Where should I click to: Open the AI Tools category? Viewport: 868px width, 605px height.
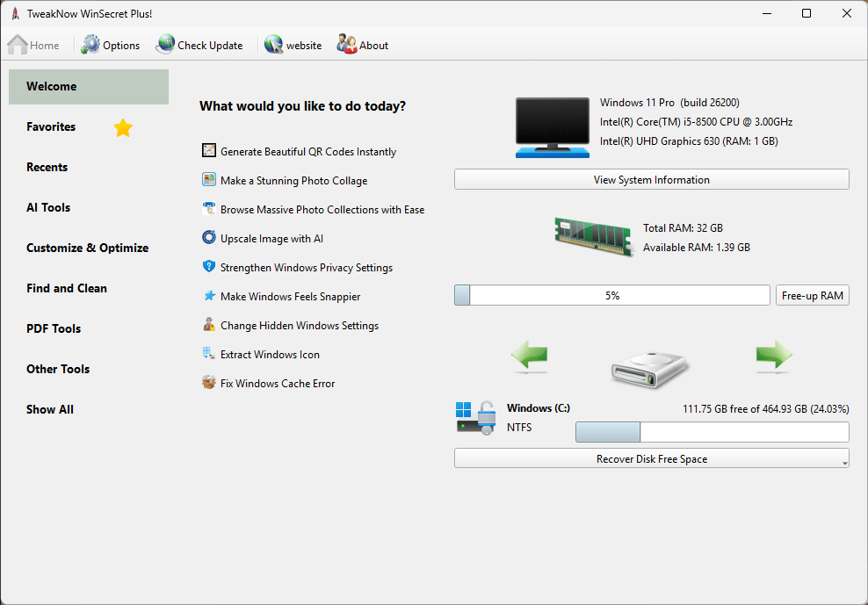coord(48,207)
